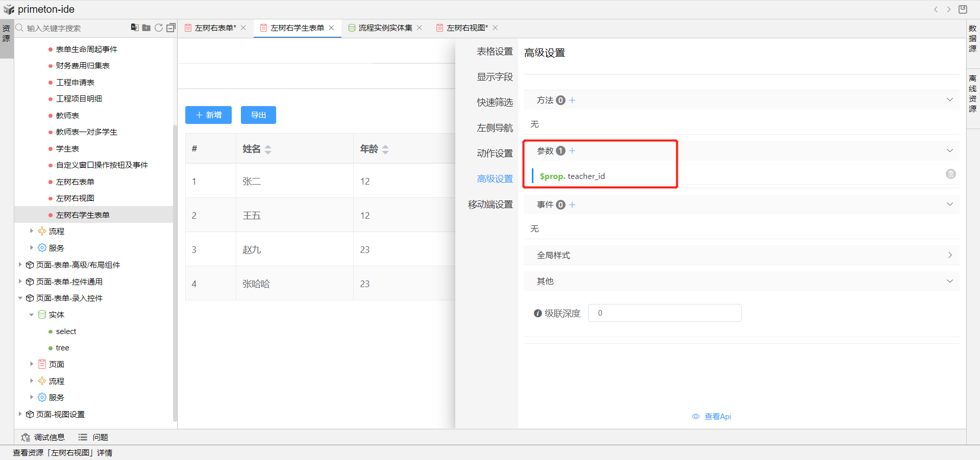The height and width of the screenshot is (460, 980).
Task: Click the 级联深度 input field
Action: [x=664, y=313]
